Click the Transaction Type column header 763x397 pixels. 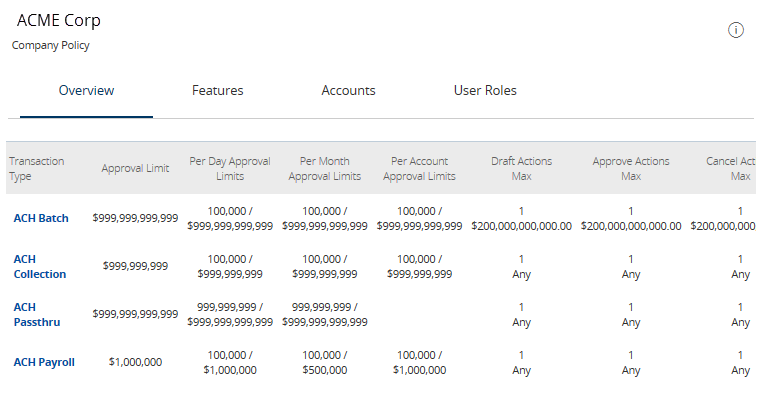click(x=36, y=168)
